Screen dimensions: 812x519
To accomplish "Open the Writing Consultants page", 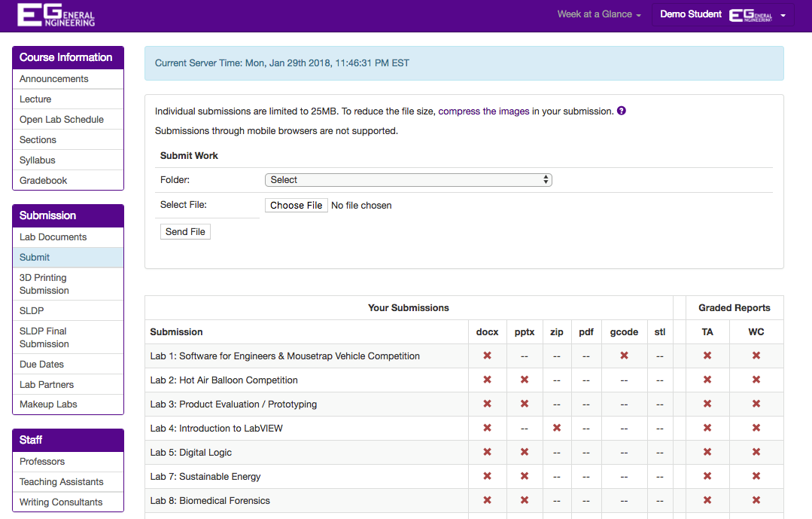I will (x=68, y=502).
